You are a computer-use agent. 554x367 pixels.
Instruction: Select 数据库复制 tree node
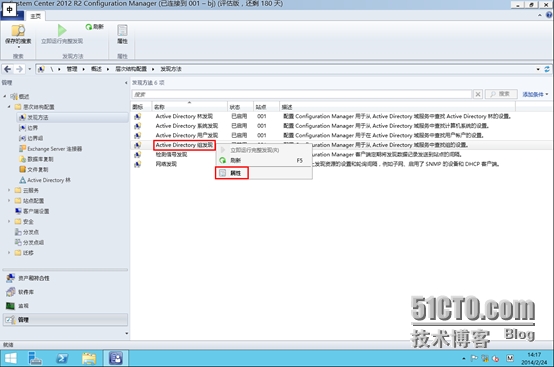tap(36, 159)
